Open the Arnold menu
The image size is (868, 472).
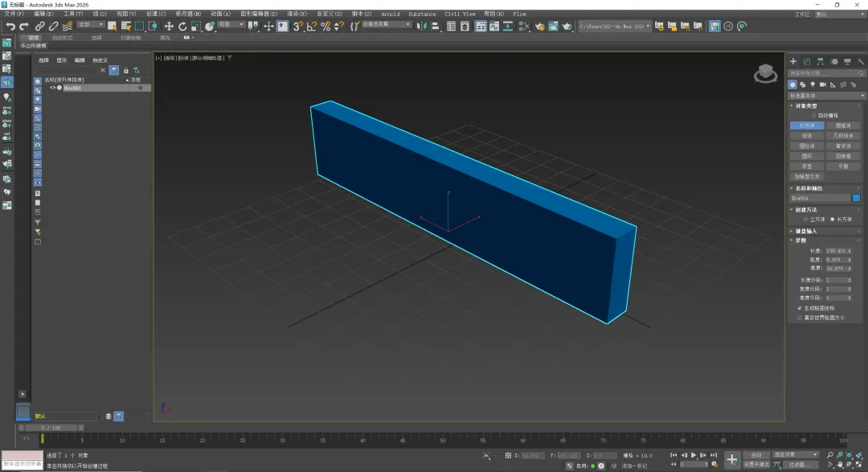pos(391,14)
